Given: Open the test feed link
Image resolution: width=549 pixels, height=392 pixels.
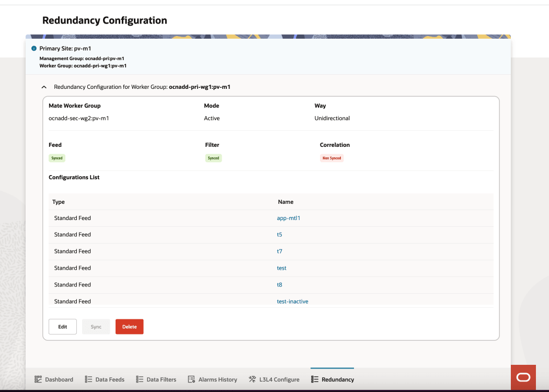Looking at the screenshot, I should click(281, 268).
